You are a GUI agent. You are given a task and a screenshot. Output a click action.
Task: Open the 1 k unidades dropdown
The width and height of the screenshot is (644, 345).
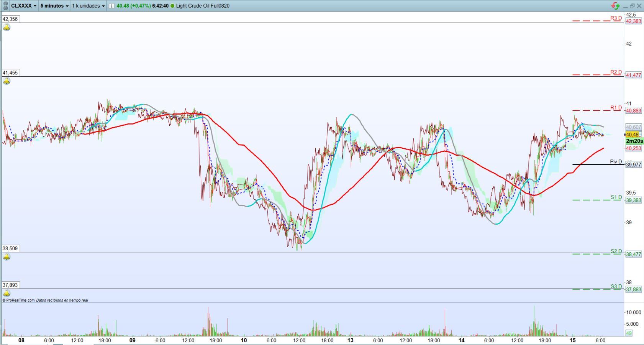pyautogui.click(x=88, y=6)
